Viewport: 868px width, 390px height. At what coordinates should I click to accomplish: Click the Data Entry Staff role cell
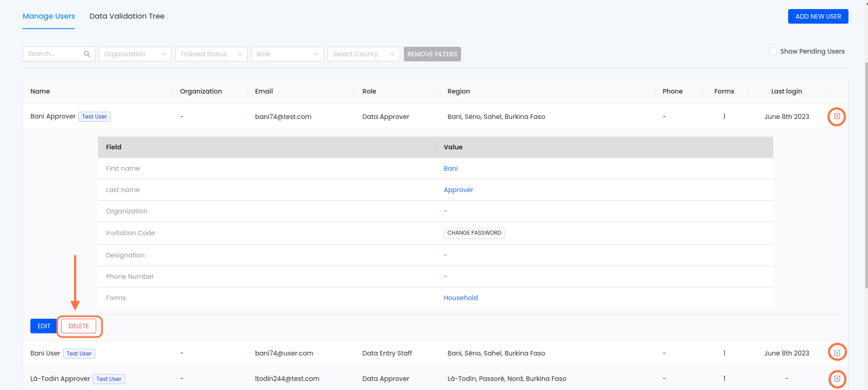tap(387, 353)
